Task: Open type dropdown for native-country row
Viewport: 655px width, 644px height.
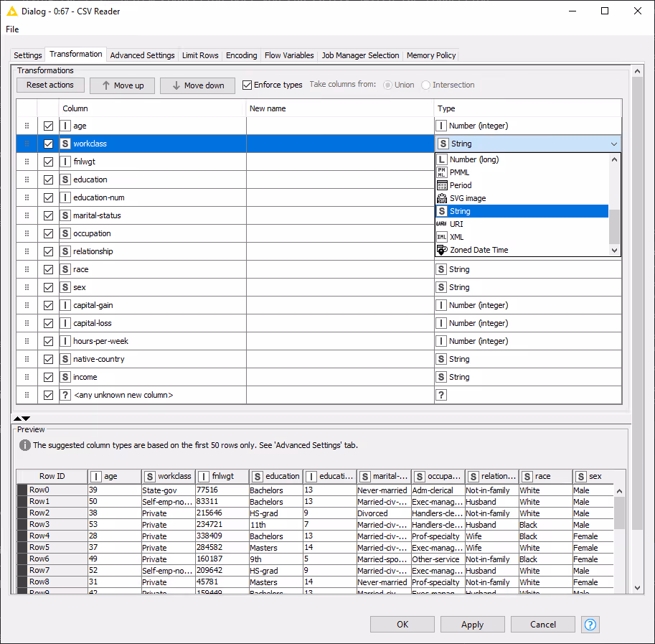Action: [x=528, y=359]
